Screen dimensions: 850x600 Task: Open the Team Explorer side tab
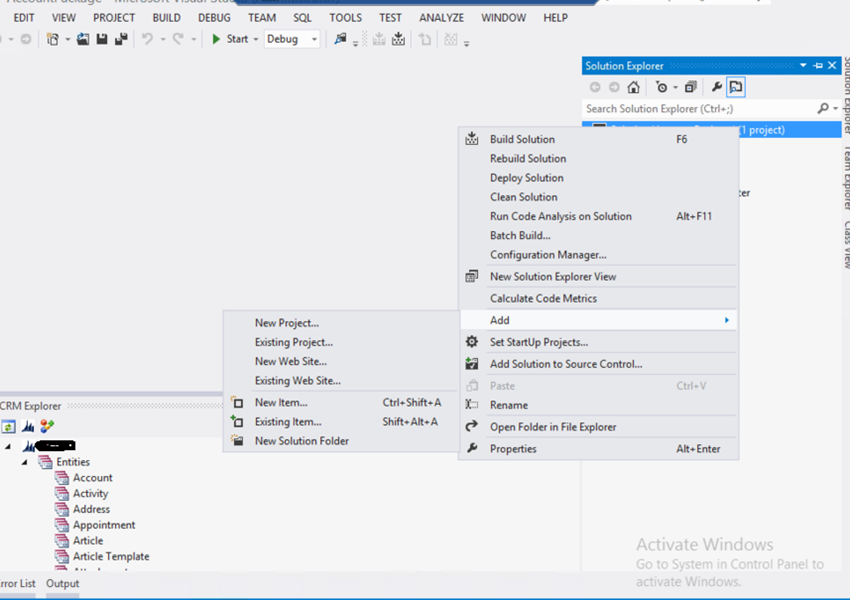click(x=846, y=178)
